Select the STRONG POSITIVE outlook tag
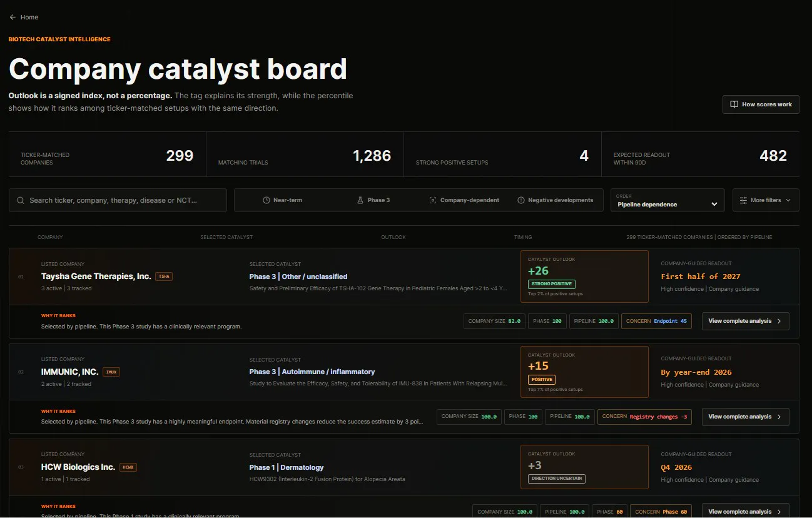Image resolution: width=812 pixels, height=518 pixels. [552, 283]
